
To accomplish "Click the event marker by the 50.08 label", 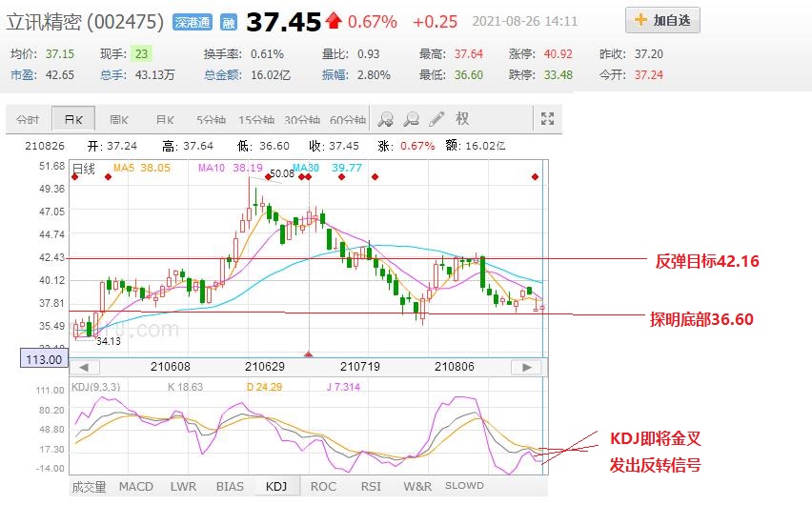I will click(x=268, y=177).
